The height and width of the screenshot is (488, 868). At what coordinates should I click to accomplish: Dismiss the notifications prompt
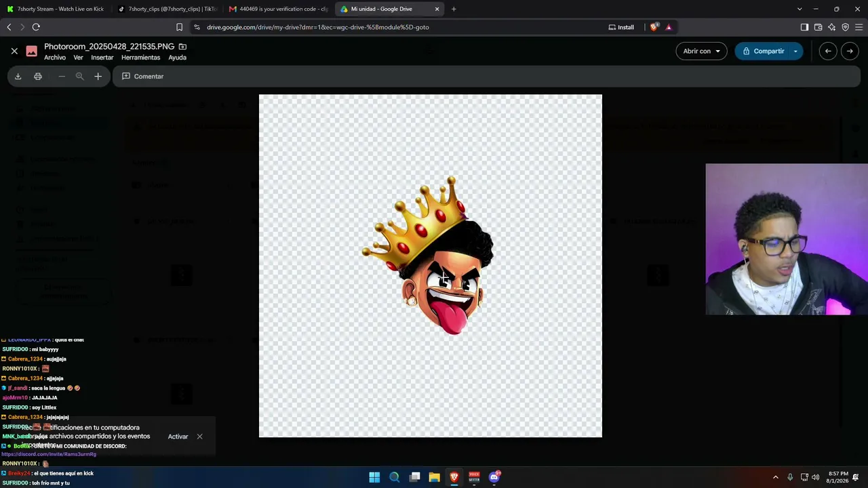tap(199, 436)
